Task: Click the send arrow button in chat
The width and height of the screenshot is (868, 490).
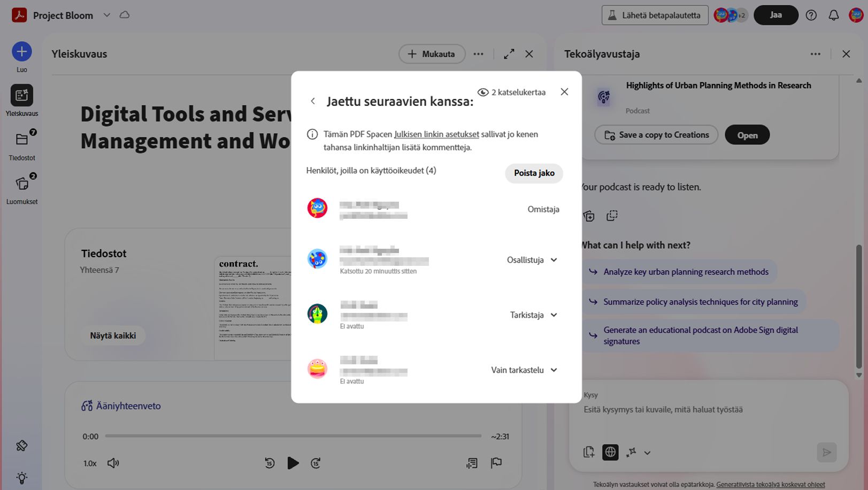Action: pos(827,453)
